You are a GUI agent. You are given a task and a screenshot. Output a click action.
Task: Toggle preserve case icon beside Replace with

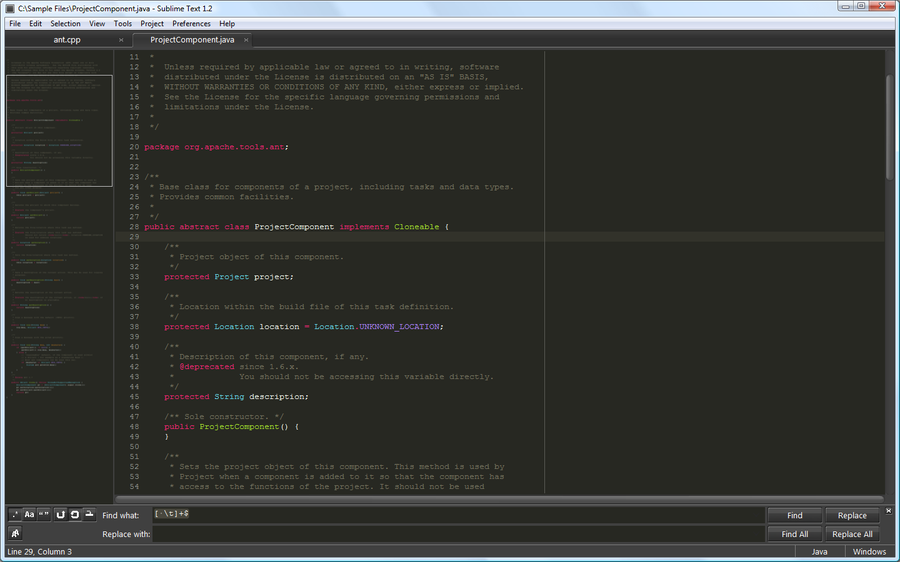(15, 533)
